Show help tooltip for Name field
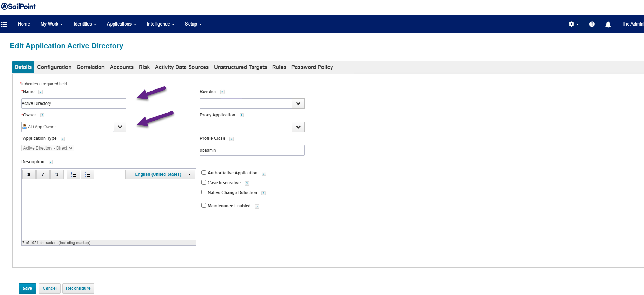Screen dimensions: 644x295 click(41, 92)
